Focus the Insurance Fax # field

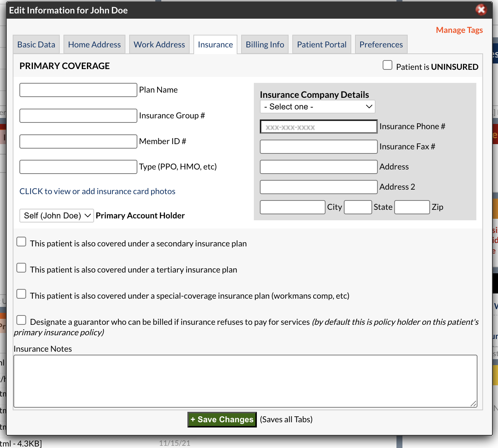tap(319, 147)
